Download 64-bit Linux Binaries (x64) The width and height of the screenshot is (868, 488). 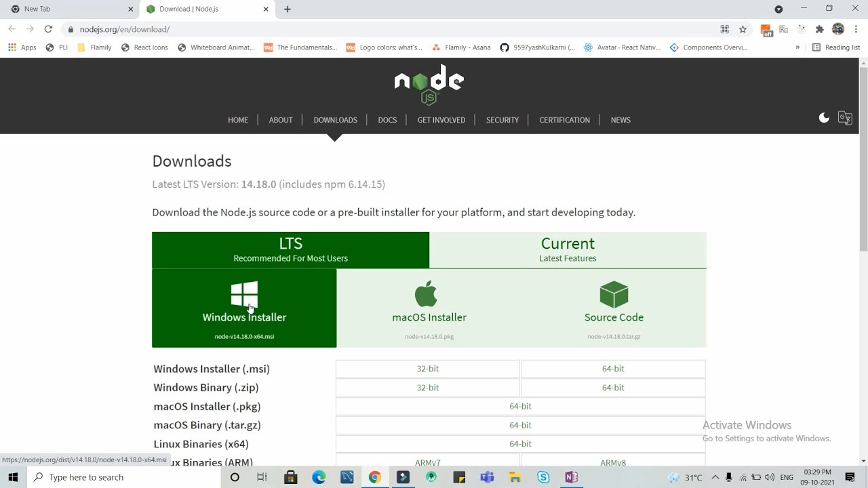pos(520,444)
